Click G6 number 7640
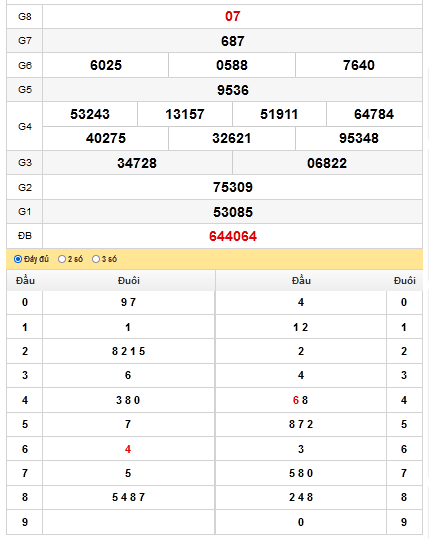Viewport: 429px width, 539px height. point(359,65)
